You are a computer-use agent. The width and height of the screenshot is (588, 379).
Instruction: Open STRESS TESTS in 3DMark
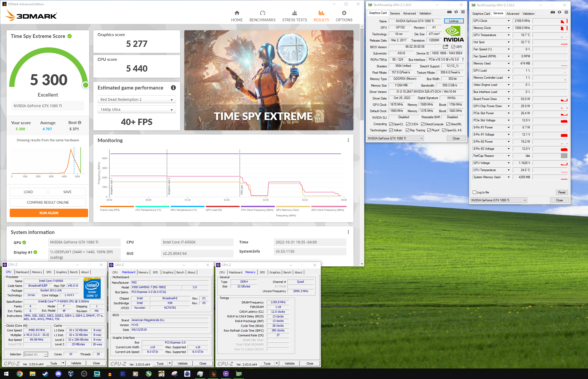tap(295, 16)
